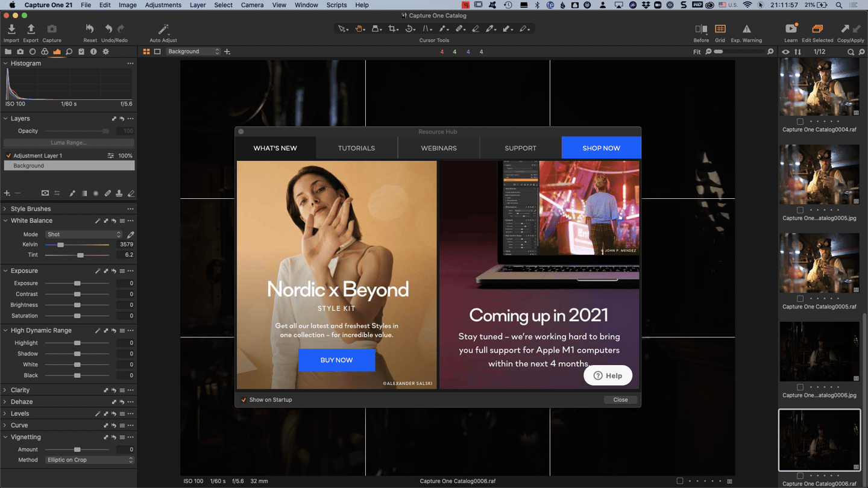The width and height of the screenshot is (868, 488).
Task: Switch to the Tutorials tab
Action: [356, 148]
